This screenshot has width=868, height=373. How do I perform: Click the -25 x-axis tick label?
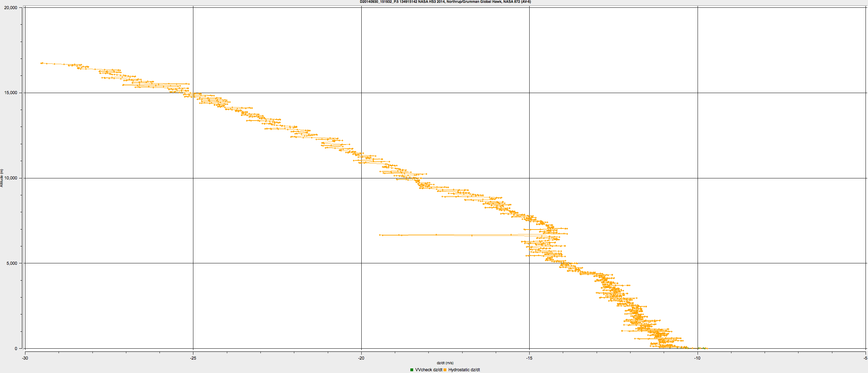tap(193, 358)
